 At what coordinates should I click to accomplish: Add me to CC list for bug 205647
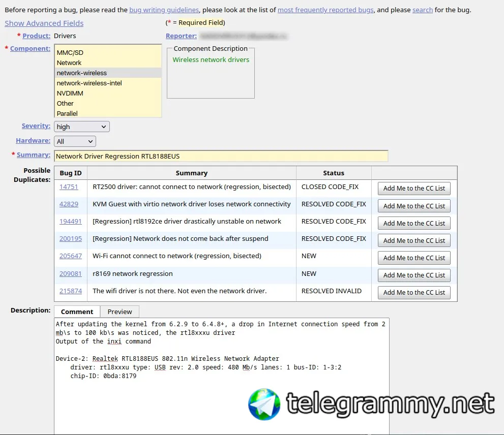414,258
